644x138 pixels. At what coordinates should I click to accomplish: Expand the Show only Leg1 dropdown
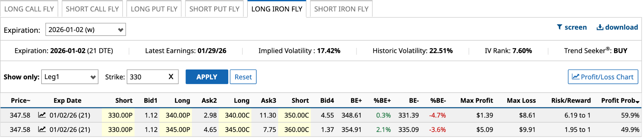pyautogui.click(x=69, y=77)
